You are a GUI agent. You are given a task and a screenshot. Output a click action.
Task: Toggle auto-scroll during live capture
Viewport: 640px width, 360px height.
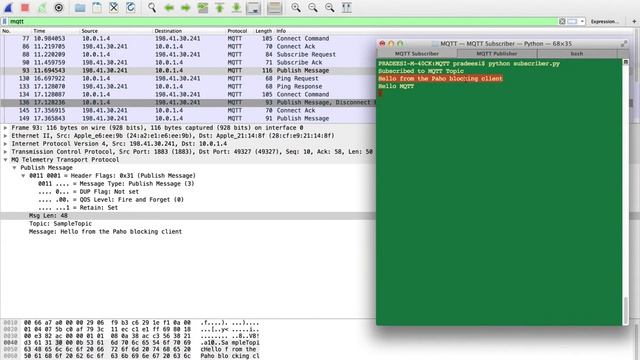pyautogui.click(x=253, y=7)
